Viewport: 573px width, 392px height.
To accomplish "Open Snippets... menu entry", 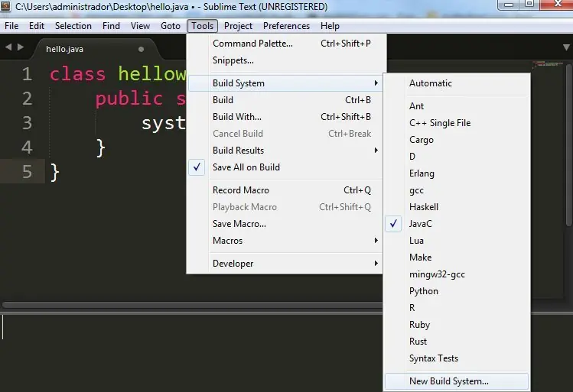I will pyautogui.click(x=285, y=60).
